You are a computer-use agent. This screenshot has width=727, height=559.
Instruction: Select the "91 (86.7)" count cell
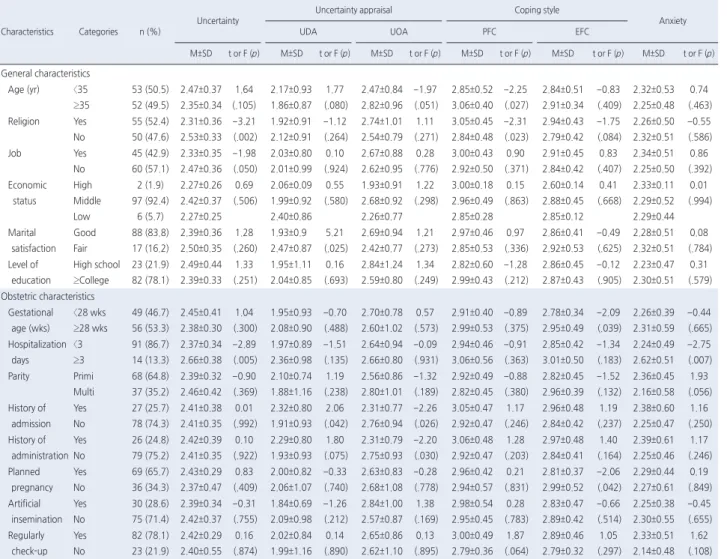(150, 344)
